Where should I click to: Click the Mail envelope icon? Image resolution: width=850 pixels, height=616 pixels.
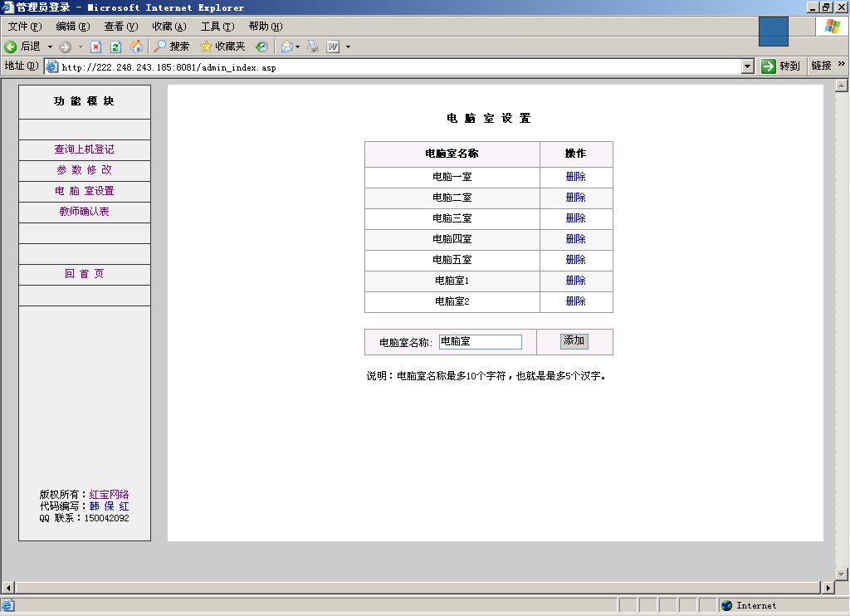point(288,46)
